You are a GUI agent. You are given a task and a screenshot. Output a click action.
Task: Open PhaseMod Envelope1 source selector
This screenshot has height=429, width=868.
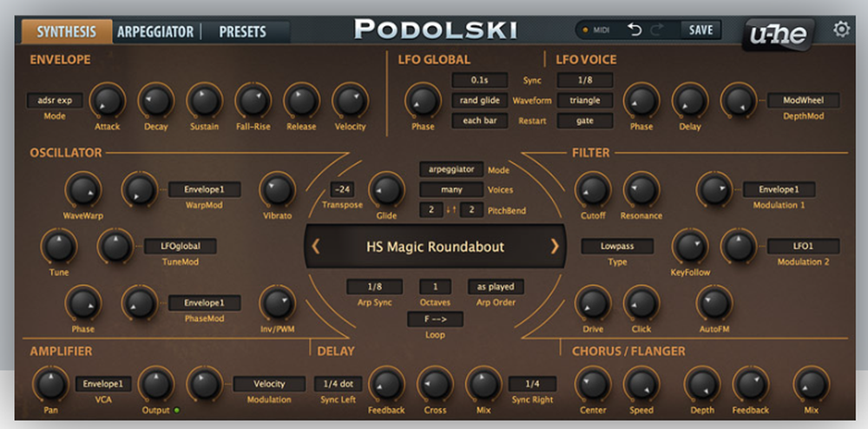point(204,303)
